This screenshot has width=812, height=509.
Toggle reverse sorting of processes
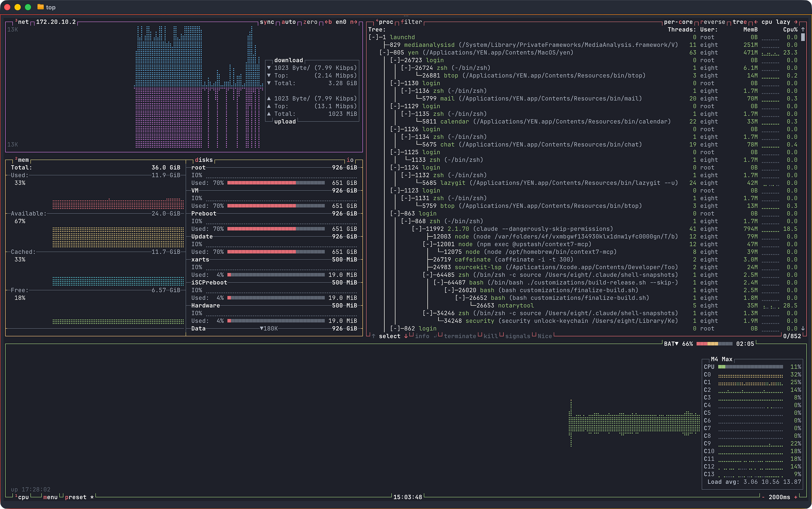(x=713, y=22)
